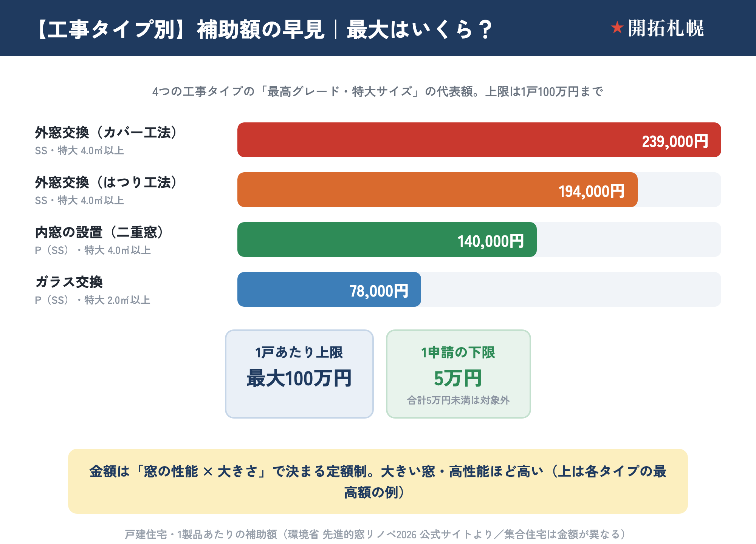Image resolution: width=756 pixels, height=544 pixels.
Task: Click the 140,000円 value
Action: tap(491, 241)
